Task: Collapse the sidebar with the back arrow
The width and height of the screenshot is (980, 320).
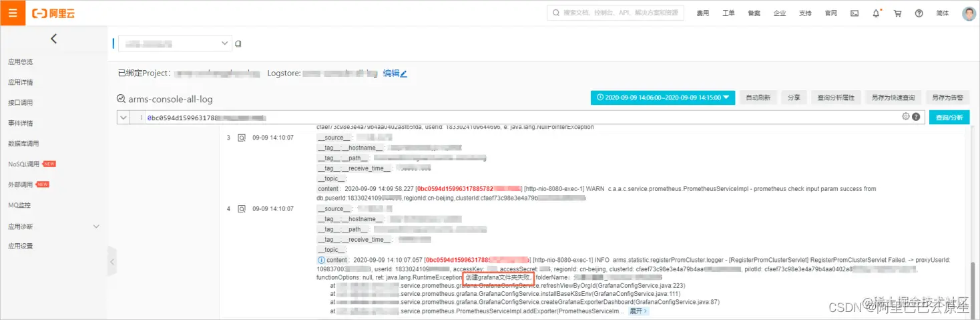Action: coord(53,39)
